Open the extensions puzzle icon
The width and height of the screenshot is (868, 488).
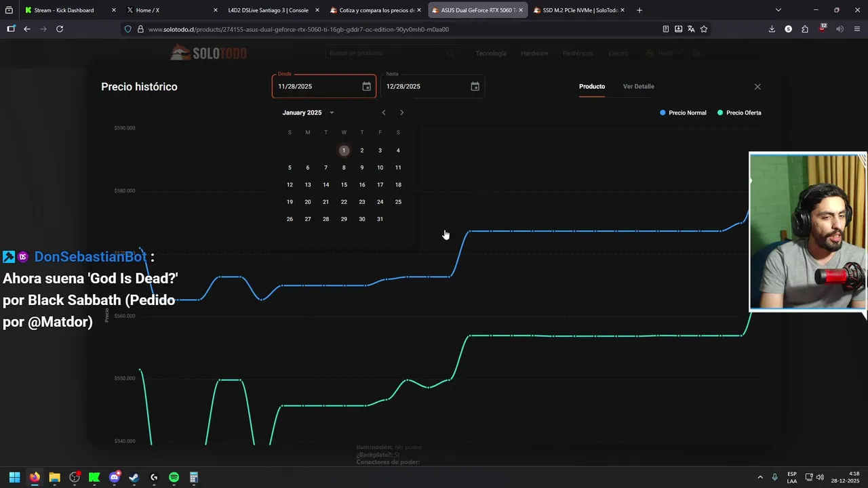tap(805, 29)
